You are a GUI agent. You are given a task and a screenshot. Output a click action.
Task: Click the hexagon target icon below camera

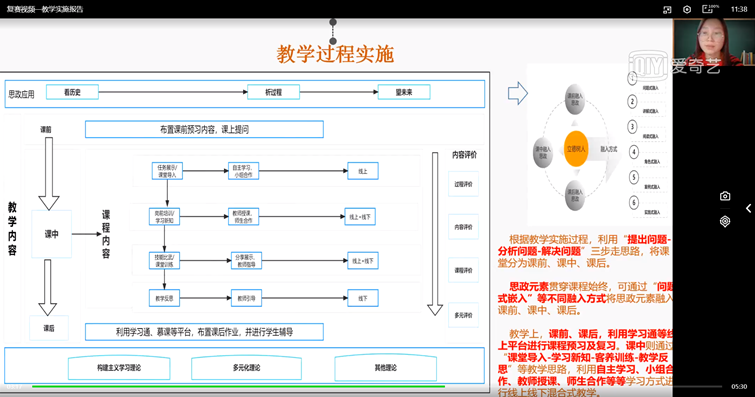[x=725, y=221]
